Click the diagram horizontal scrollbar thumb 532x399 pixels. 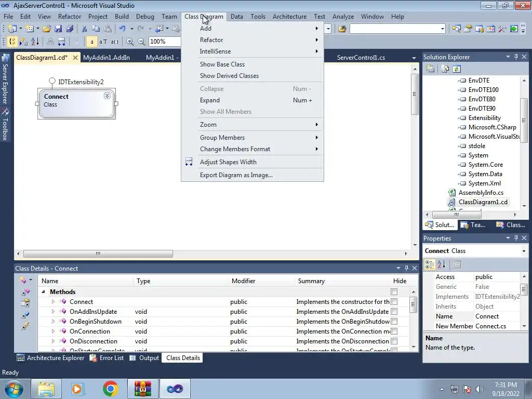click(x=98, y=254)
